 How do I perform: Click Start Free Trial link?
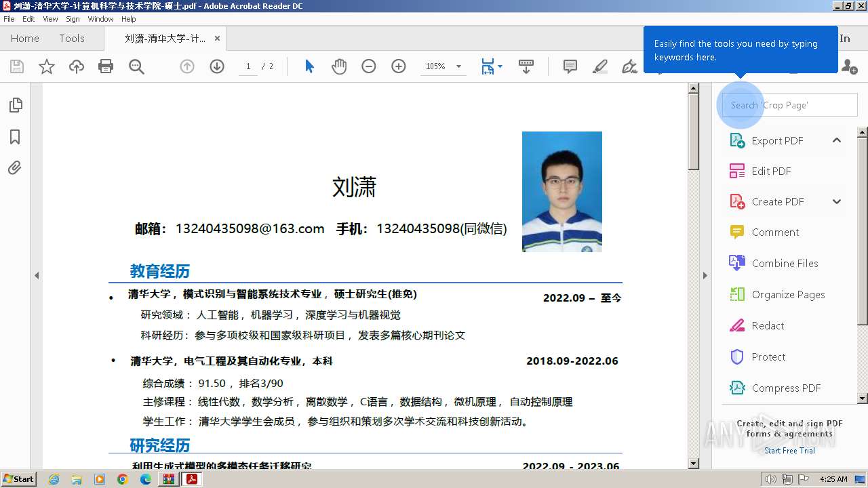[x=789, y=451]
